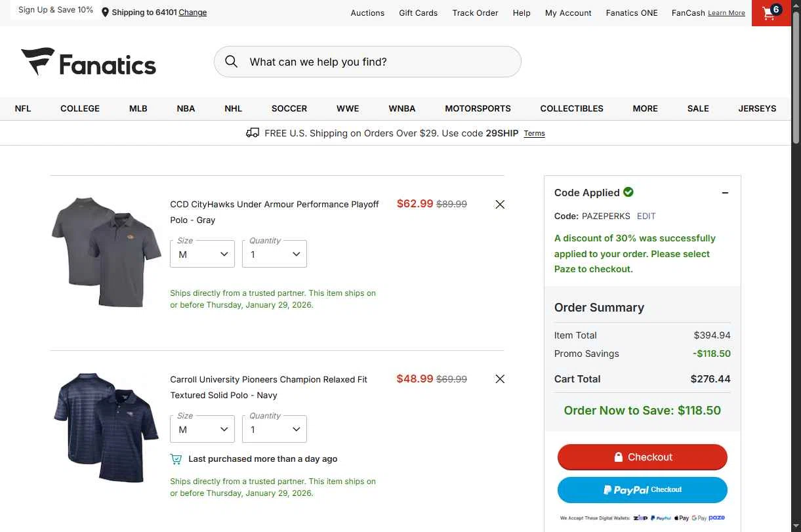The height and width of the screenshot is (532, 801).
Task: Remove the CityHawks polo from cart
Action: [500, 205]
